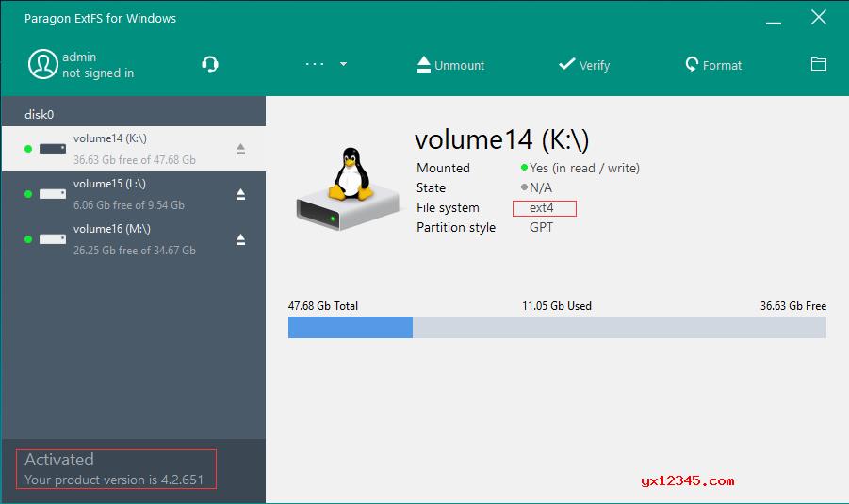This screenshot has height=504, width=849.
Task: Open support via the headset icon
Action: pyautogui.click(x=209, y=64)
